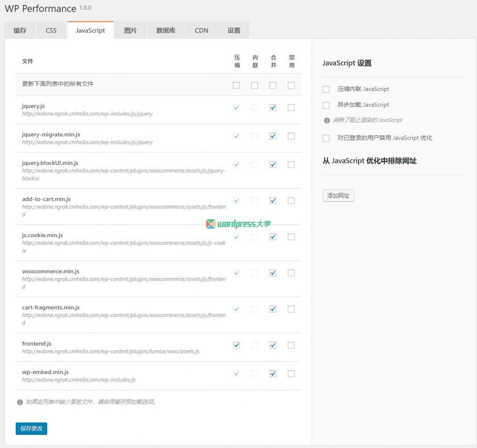Image resolution: width=477 pixels, height=448 pixels.
Task: Click the 文件 column header
Action: [x=27, y=61]
